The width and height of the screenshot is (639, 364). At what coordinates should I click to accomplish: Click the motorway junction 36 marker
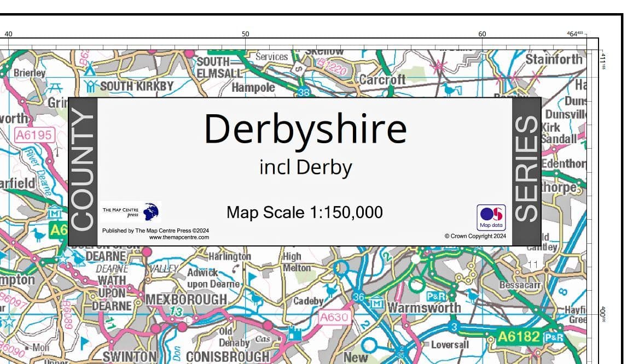coord(358,297)
